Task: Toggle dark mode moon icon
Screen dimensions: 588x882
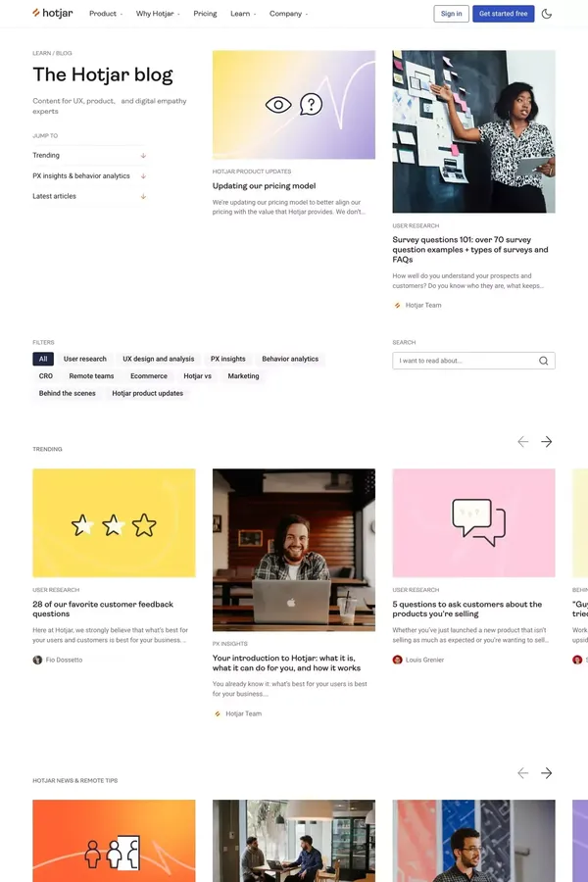Action: [547, 14]
